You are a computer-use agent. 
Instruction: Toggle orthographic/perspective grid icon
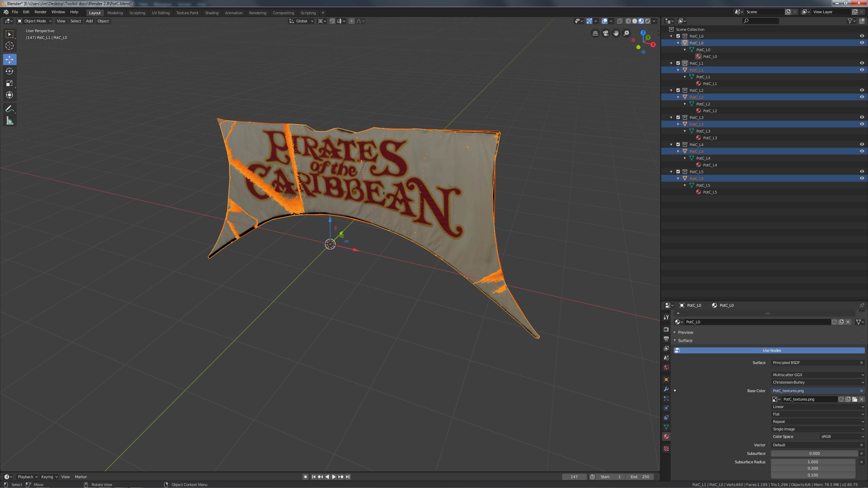[x=595, y=33]
